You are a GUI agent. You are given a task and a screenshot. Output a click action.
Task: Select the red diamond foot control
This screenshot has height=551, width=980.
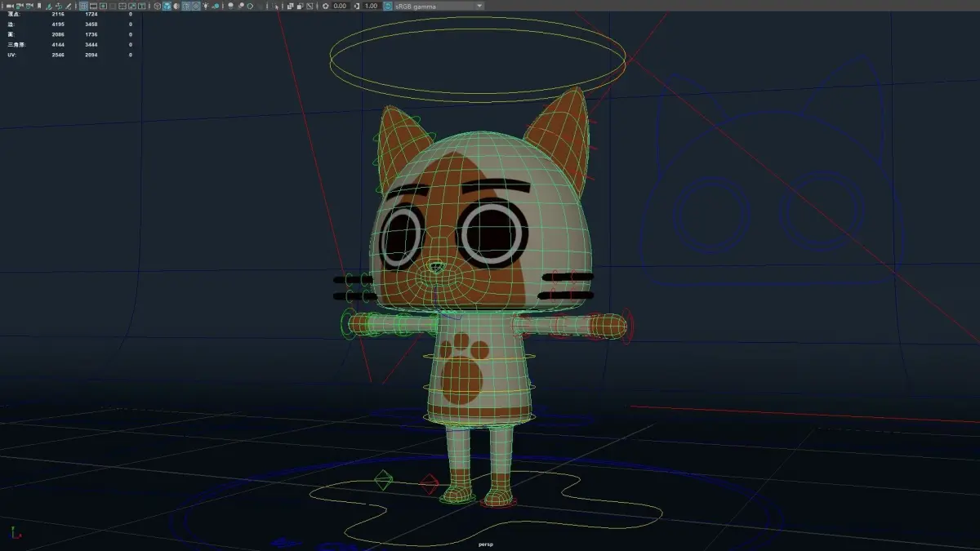pos(430,484)
